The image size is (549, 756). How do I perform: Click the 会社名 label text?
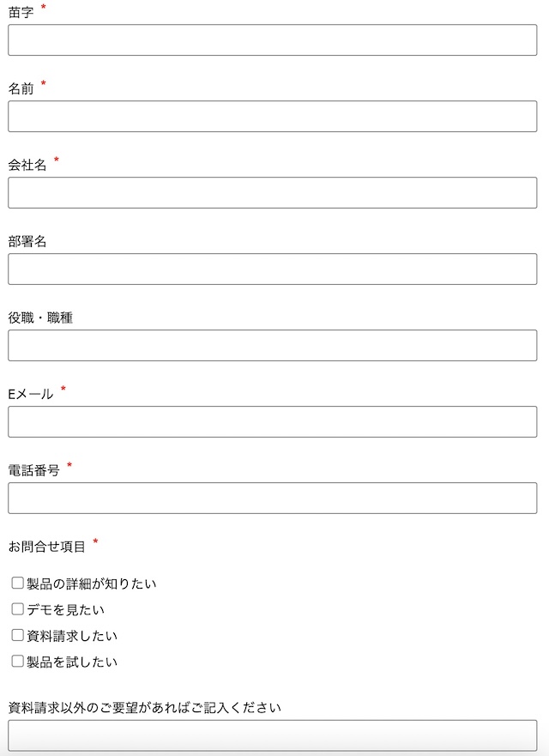click(x=27, y=165)
